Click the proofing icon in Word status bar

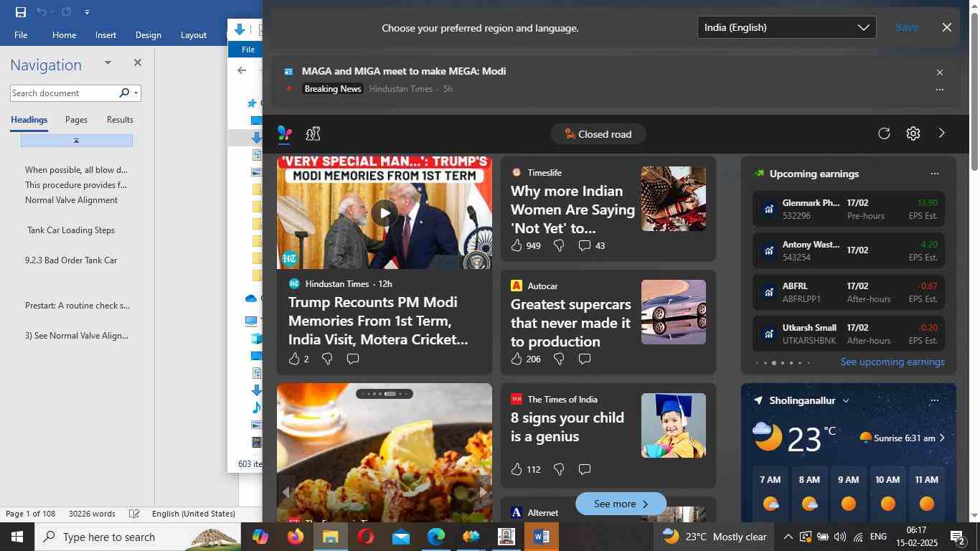134,514
